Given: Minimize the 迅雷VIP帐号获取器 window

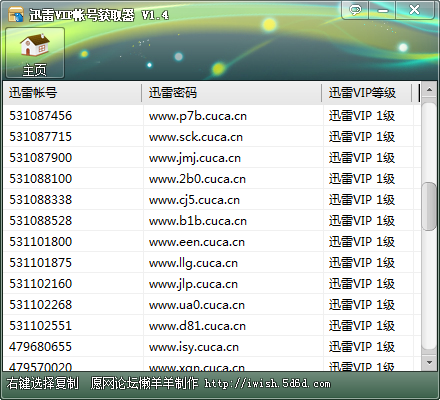Looking at the screenshot, I should (382, 10).
